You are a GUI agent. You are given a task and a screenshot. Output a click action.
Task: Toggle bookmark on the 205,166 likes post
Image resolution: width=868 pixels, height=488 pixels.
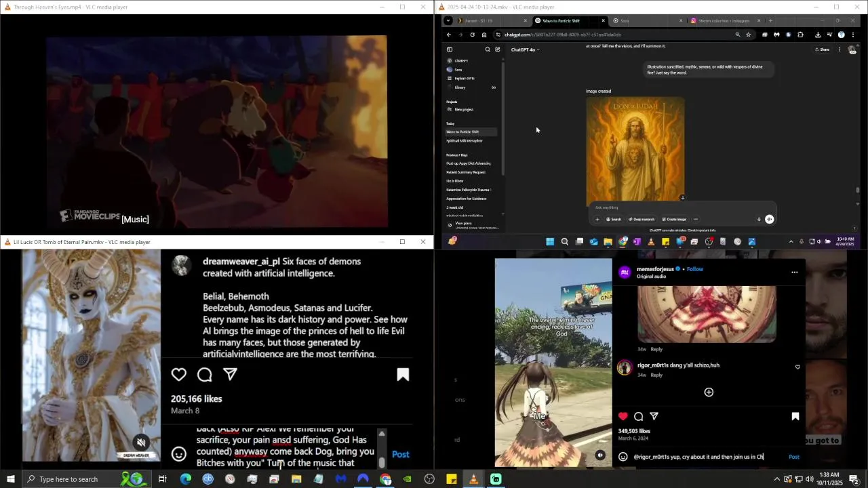point(403,375)
